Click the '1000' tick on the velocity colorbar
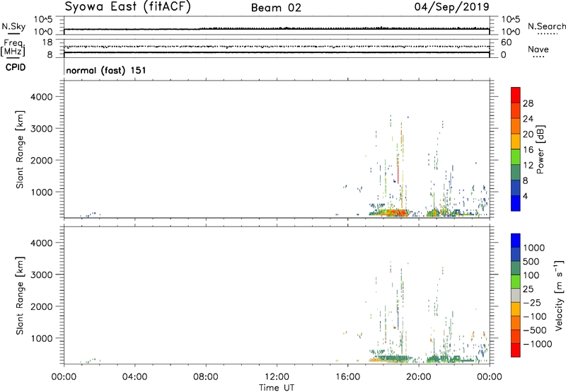Viewport: 566px width, 392px height. point(534,248)
